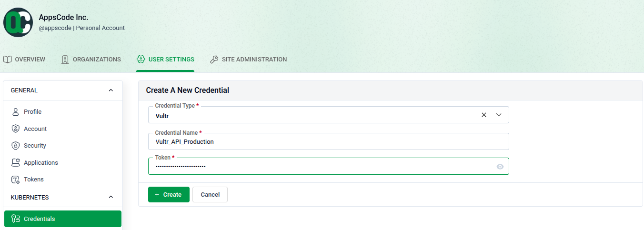Collapse the KUBERNETES sidebar section
The image size is (644, 230).
111,197
